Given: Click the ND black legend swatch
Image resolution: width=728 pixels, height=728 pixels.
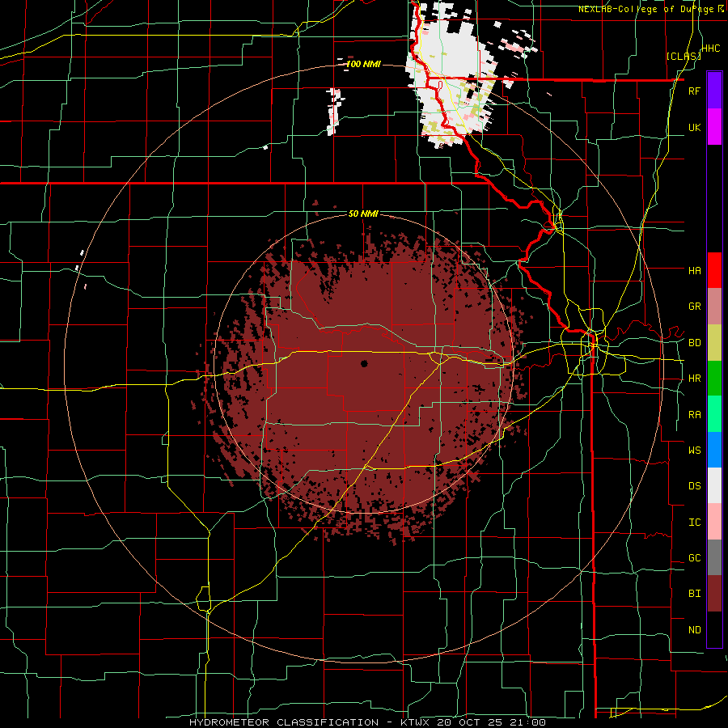Looking at the screenshot, I should 714,629.
